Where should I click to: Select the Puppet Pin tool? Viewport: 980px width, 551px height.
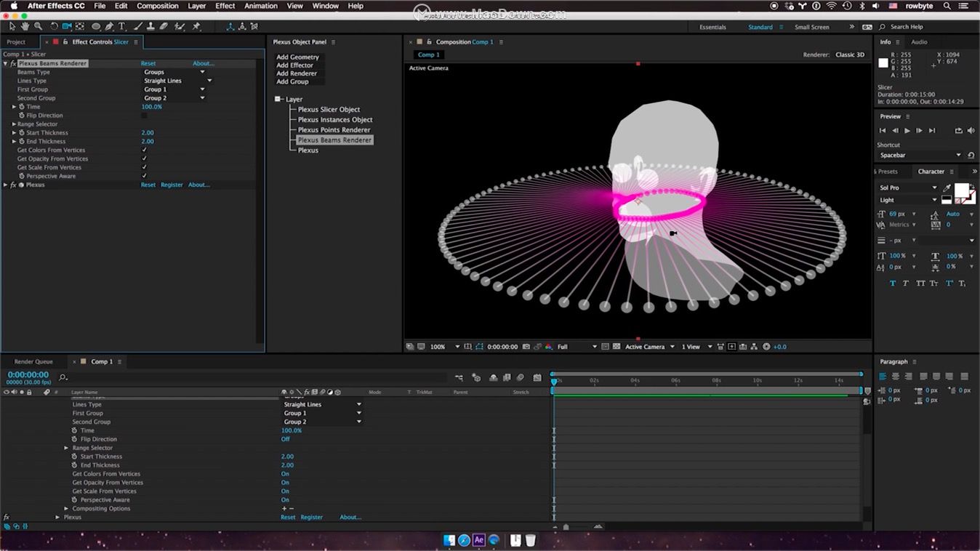click(197, 26)
